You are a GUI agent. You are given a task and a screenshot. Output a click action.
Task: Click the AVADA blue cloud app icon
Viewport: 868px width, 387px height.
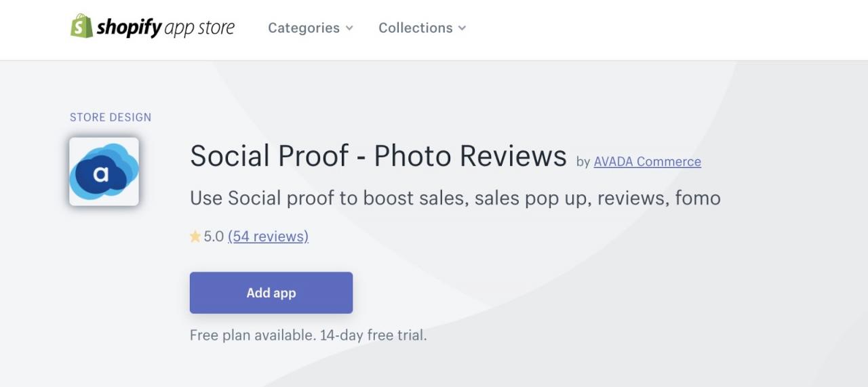click(104, 171)
